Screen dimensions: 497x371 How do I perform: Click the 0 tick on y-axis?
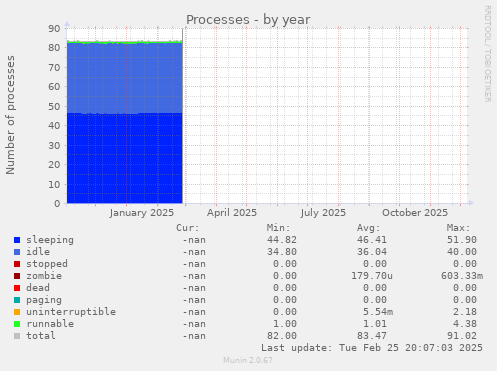pos(57,204)
